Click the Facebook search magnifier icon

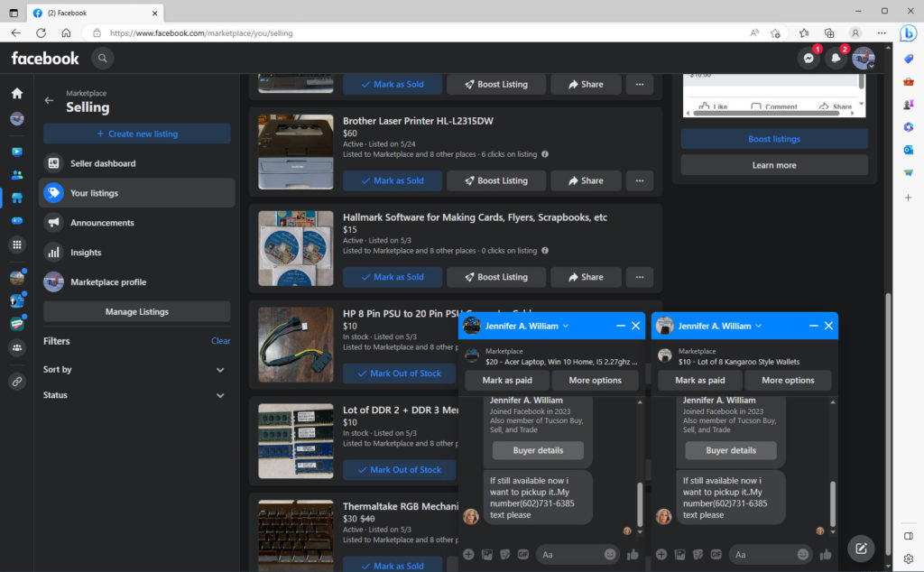(103, 59)
